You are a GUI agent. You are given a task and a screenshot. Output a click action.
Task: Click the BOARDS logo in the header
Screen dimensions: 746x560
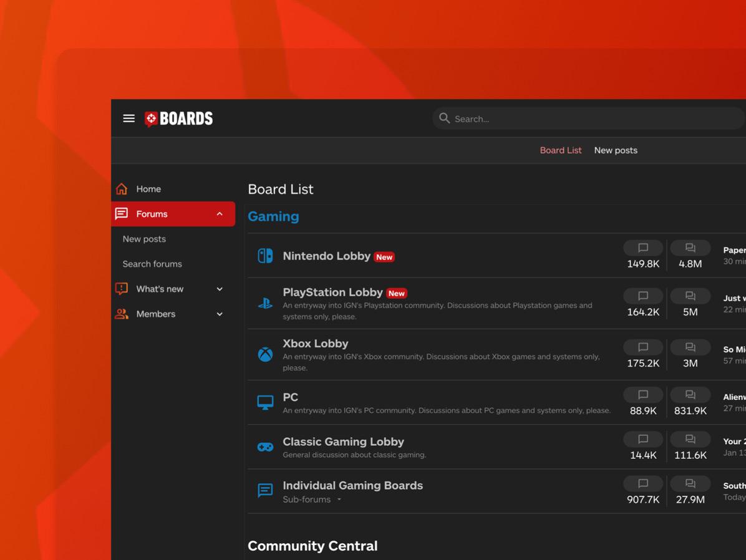tap(178, 118)
